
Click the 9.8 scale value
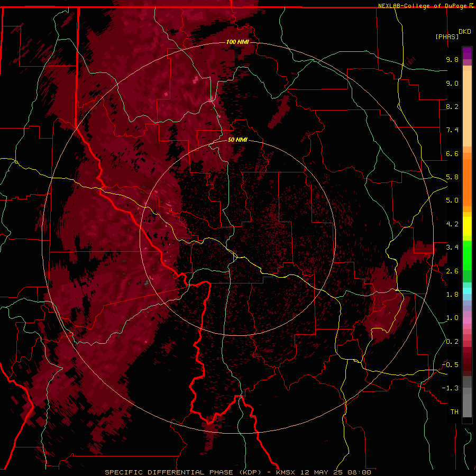(452, 59)
